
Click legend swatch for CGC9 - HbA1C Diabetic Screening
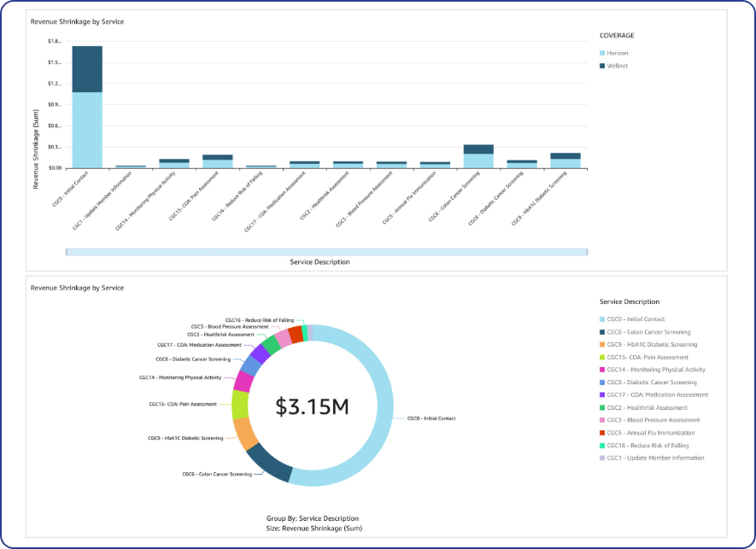[602, 345]
